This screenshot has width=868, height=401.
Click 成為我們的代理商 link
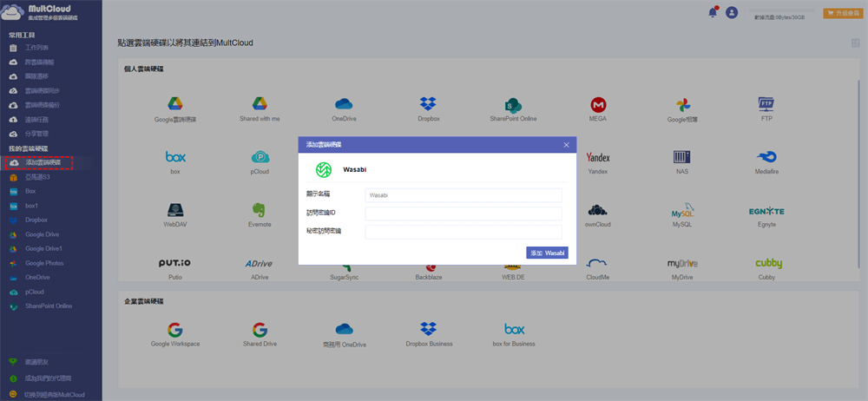(47, 378)
